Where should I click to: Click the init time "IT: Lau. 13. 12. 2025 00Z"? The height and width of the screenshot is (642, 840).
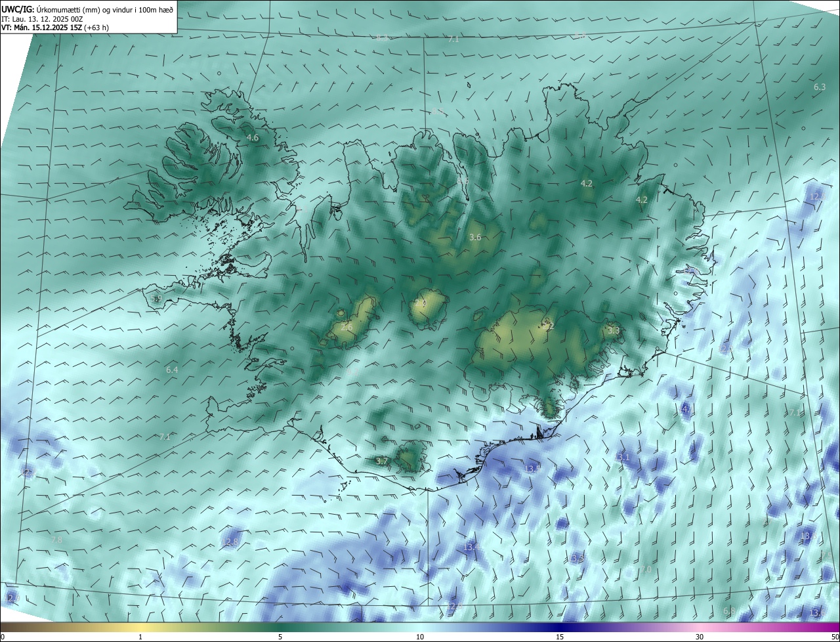42,19
